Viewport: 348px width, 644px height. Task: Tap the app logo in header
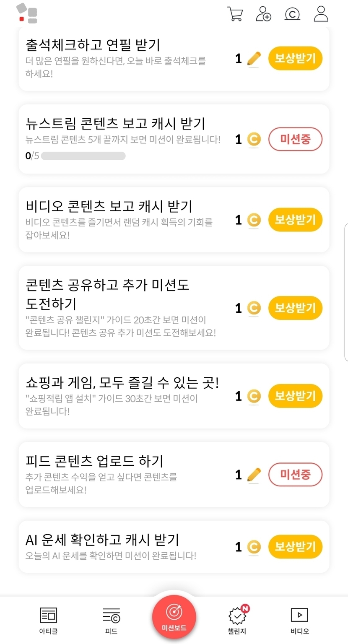[x=27, y=13]
